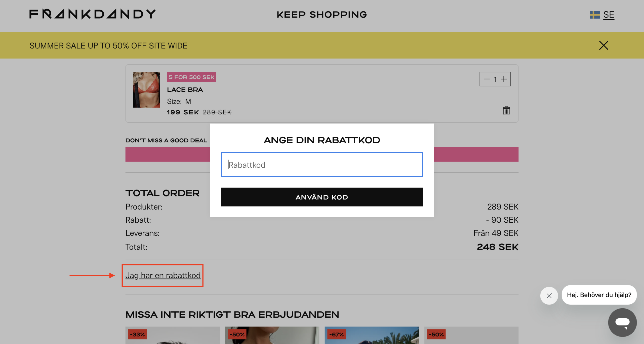Dismiss the chat help message bubble

(549, 296)
